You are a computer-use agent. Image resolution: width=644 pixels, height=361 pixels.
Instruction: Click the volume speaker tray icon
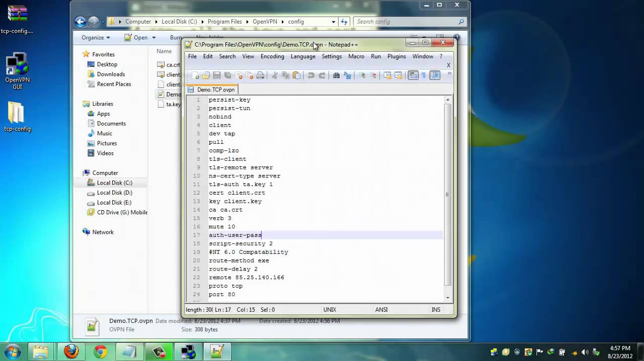pos(584,352)
